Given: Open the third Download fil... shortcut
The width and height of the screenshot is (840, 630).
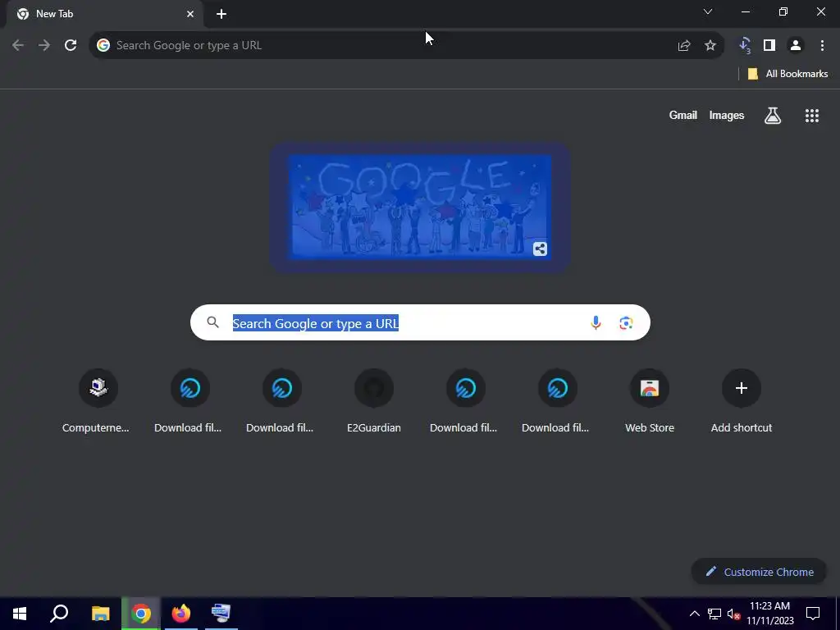Looking at the screenshot, I should 465,402.
